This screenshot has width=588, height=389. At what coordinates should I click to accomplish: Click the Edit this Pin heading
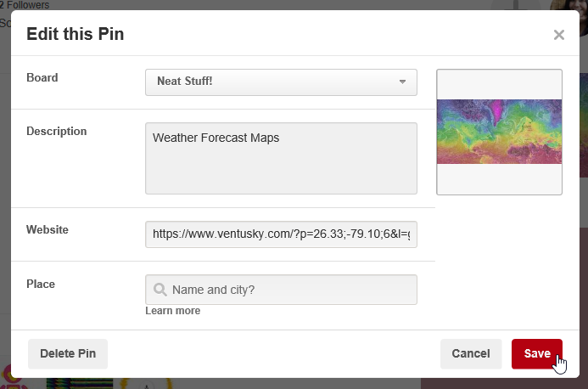click(x=76, y=34)
